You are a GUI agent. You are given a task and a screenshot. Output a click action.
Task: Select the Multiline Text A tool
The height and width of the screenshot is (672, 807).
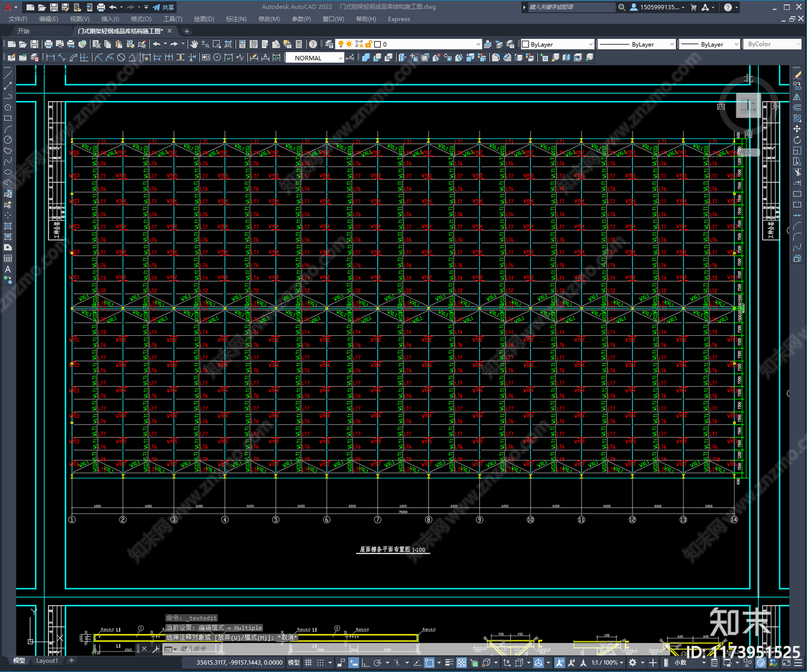pyautogui.click(x=8, y=269)
